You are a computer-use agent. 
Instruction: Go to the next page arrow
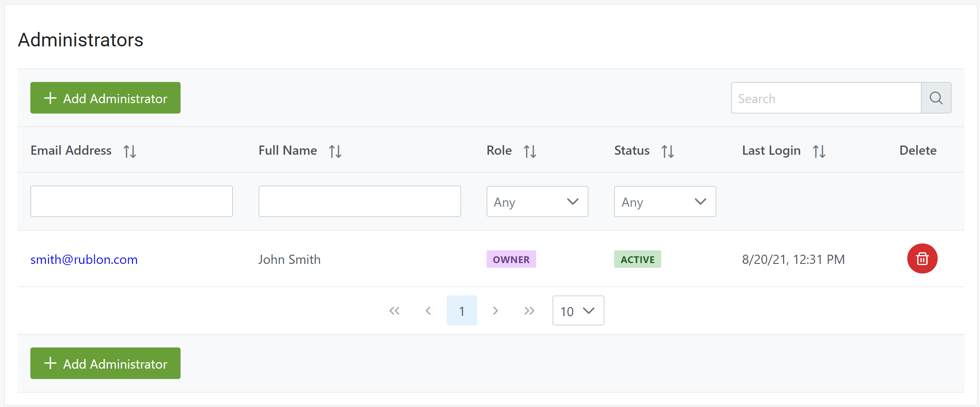click(495, 311)
